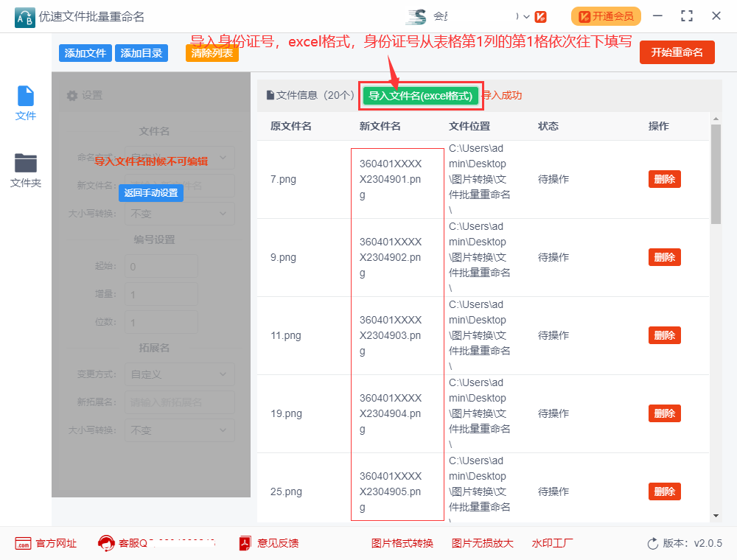Delete 9.png using its 删除 button
The height and width of the screenshot is (560, 737).
pos(664,257)
